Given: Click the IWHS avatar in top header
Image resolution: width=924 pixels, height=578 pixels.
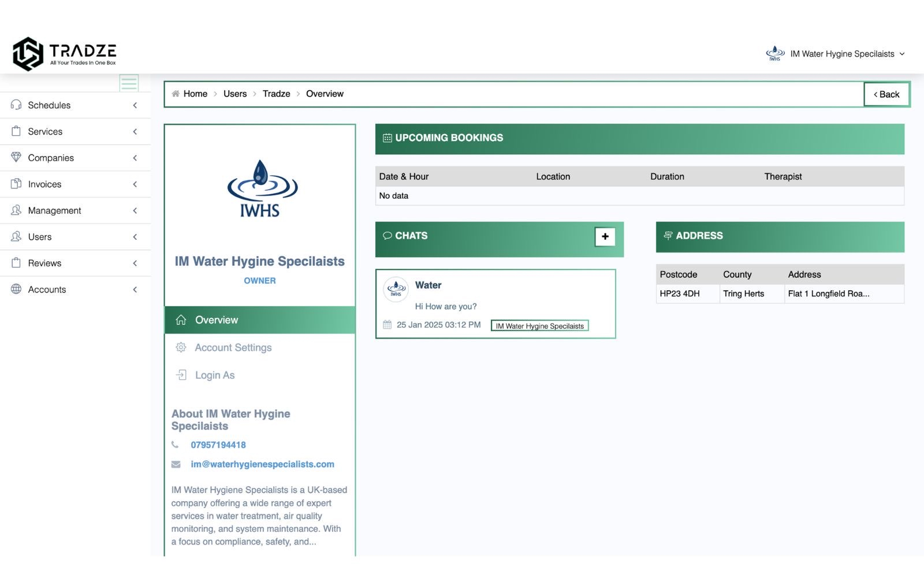Looking at the screenshot, I should [775, 54].
